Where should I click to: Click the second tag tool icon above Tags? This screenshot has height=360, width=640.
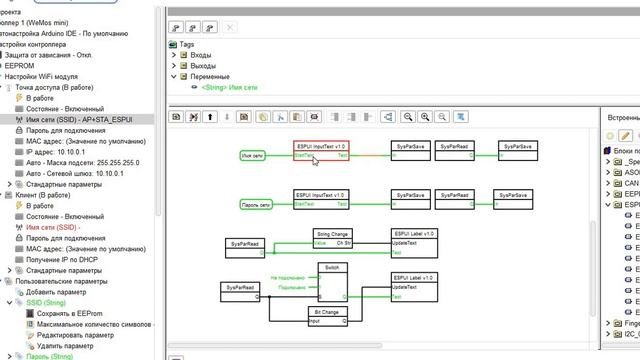pyautogui.click(x=193, y=27)
